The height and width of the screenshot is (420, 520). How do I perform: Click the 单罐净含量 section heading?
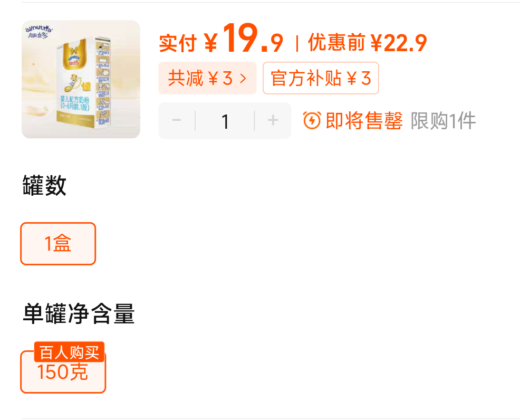pos(79,313)
